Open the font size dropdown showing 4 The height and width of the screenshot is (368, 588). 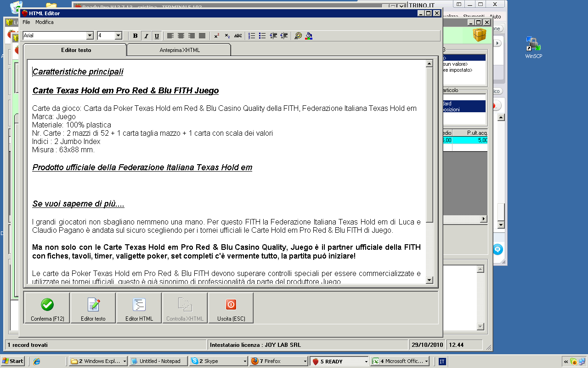pyautogui.click(x=118, y=35)
